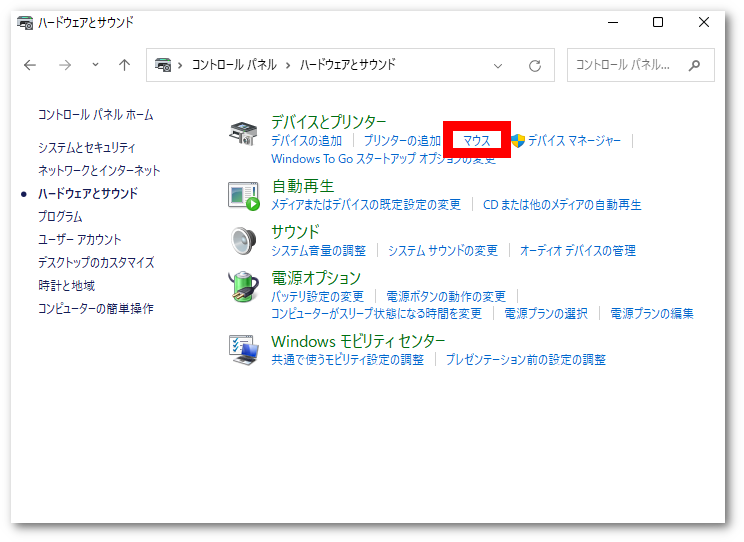Click the コントロール パネル search field
This screenshot has height=542, width=744.
click(641, 65)
